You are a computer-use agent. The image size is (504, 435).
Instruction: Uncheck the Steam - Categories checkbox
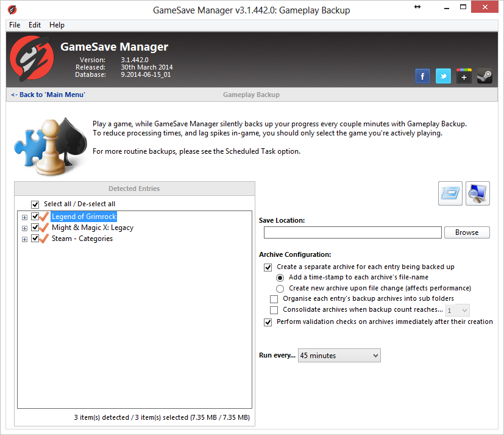pyautogui.click(x=35, y=239)
